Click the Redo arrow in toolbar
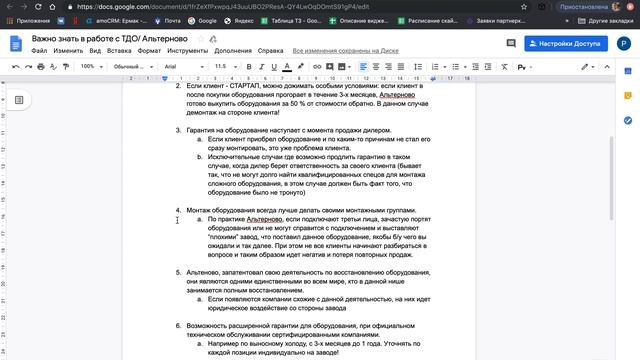Screen dimensions: 640x360 coord(28,67)
